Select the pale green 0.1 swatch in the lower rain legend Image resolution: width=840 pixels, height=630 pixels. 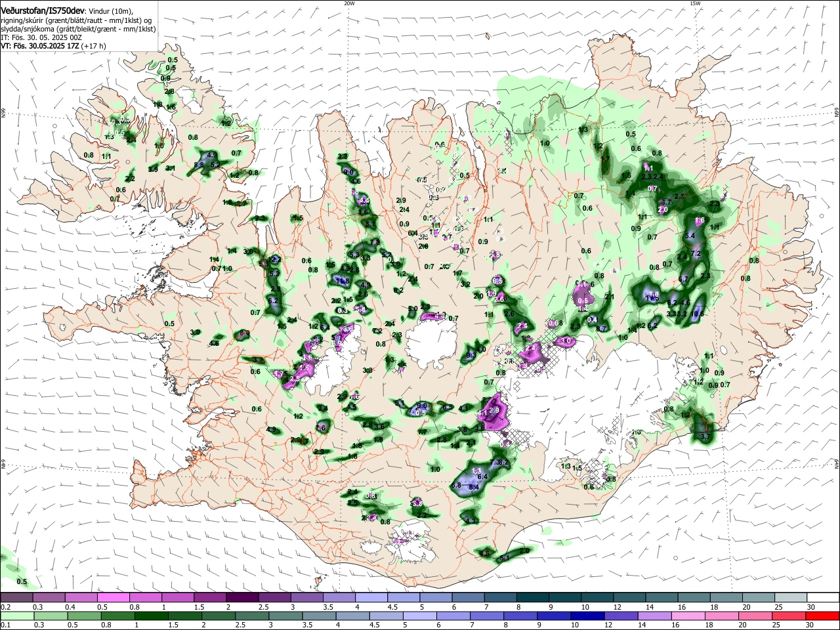pyautogui.click(x=16, y=616)
